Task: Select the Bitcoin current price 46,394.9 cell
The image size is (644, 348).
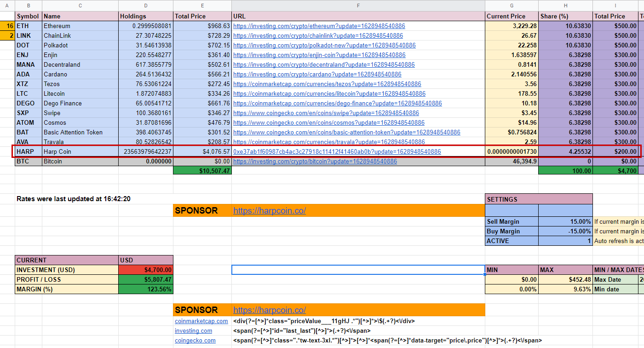Action: tap(512, 162)
